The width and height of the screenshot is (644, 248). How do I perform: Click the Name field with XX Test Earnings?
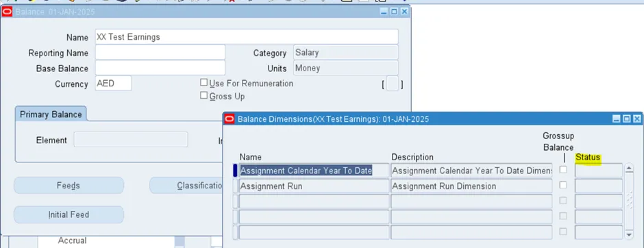[x=247, y=37]
